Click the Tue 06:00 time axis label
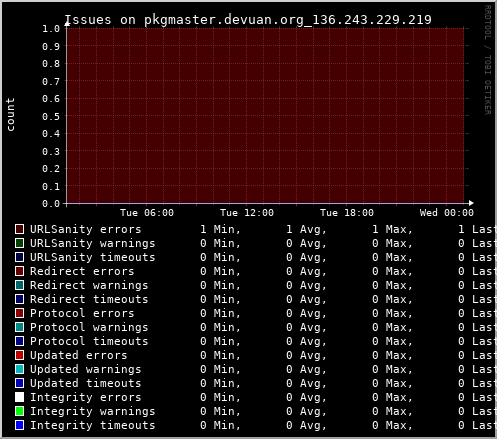The height and width of the screenshot is (439, 497). (x=147, y=213)
